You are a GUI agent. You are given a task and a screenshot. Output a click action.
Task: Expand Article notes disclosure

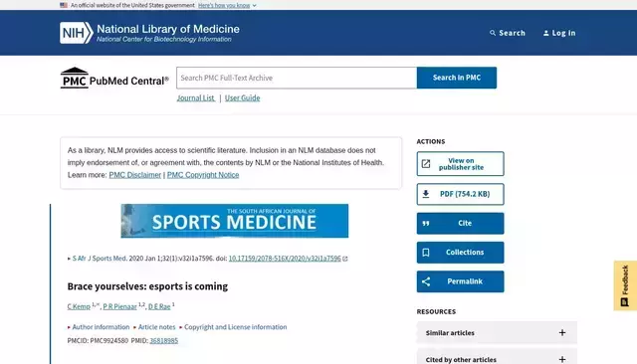(x=154, y=327)
